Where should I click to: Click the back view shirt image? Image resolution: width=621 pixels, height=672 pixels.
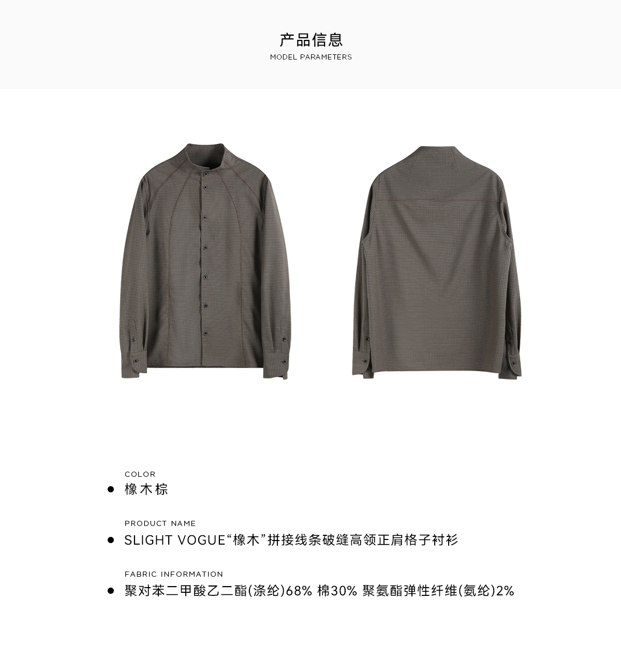click(x=438, y=262)
